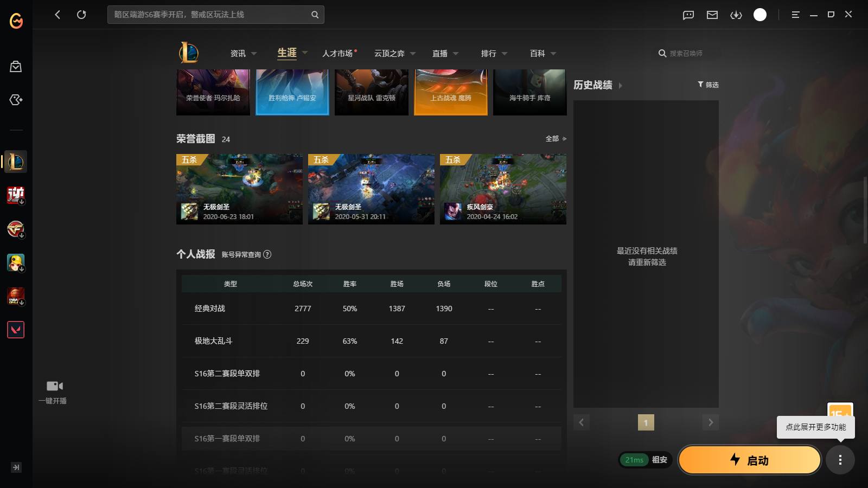The image size is (868, 488).
Task: Open more functions three-dot button
Action: 840,460
